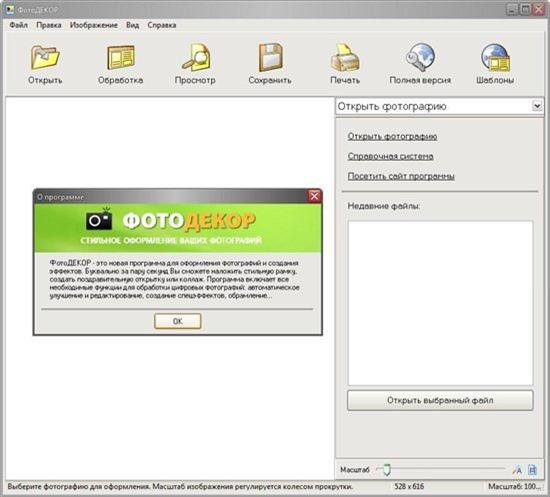Open the Справка menu
550x497 pixels.
tap(162, 25)
